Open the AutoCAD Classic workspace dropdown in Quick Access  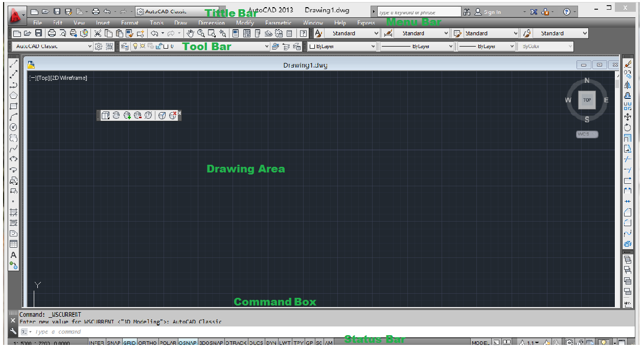pyautogui.click(x=178, y=11)
